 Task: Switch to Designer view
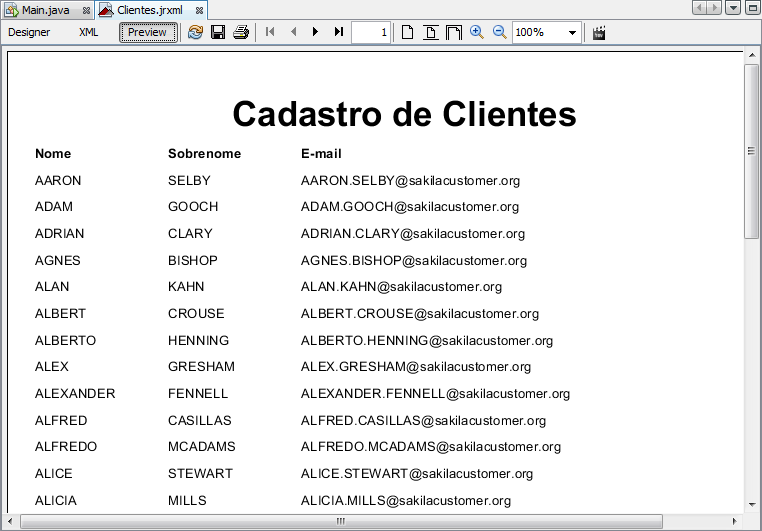[x=29, y=32]
